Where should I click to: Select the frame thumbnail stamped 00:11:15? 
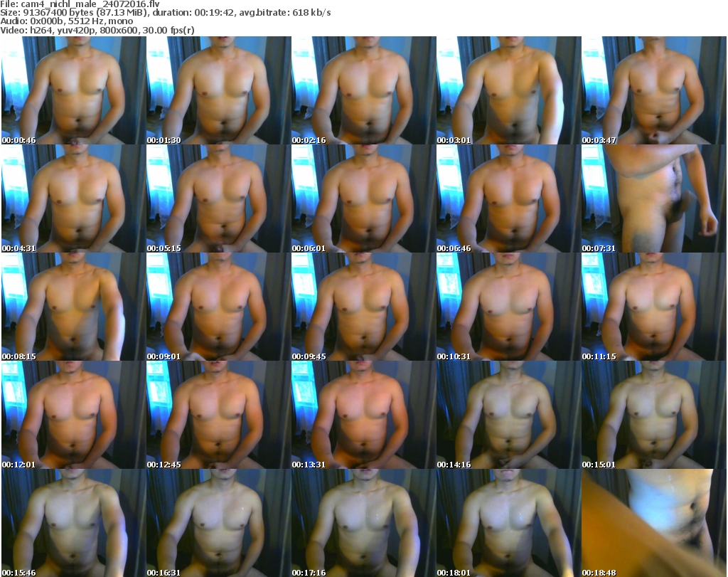click(654, 307)
